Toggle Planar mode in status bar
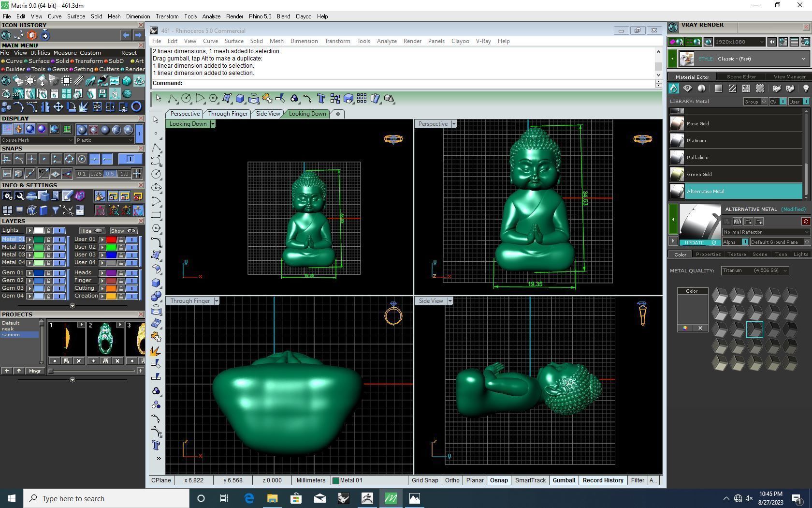 475,480
